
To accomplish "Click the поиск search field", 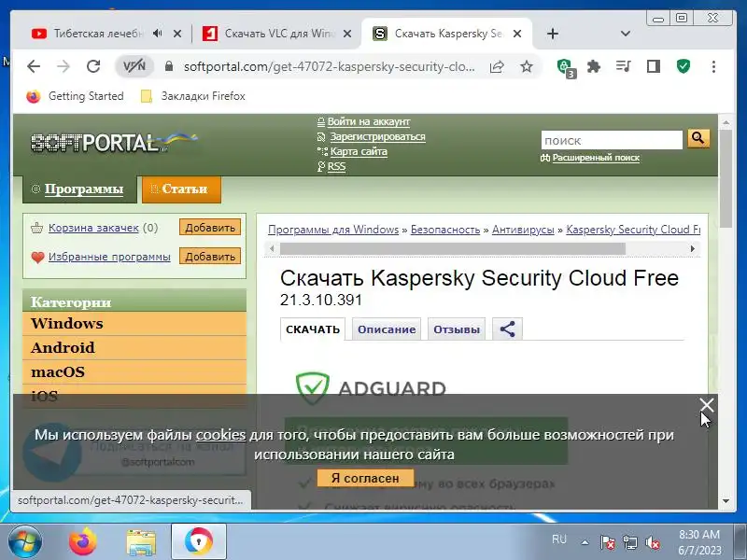I will tap(612, 141).
